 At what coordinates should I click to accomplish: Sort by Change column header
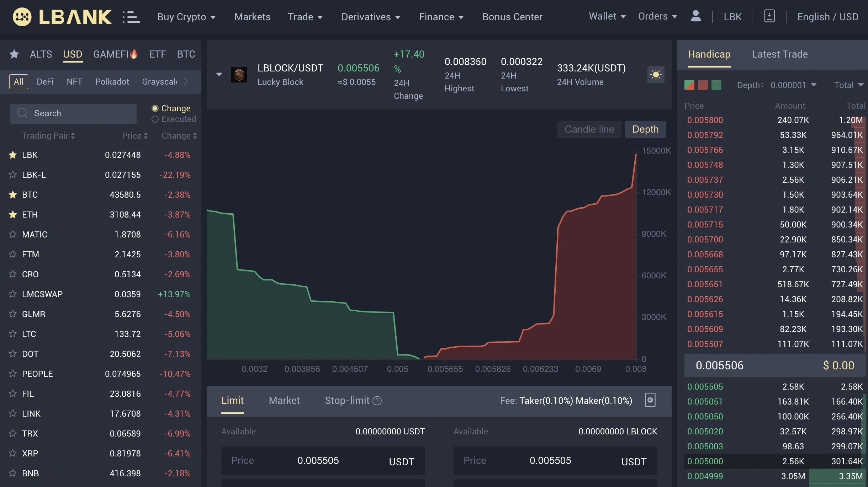pyautogui.click(x=179, y=135)
